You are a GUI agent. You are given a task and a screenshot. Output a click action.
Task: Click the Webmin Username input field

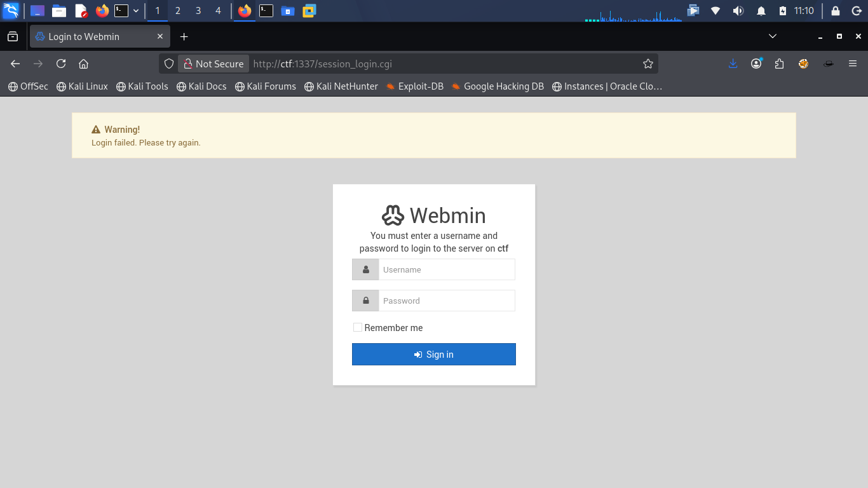pos(447,269)
